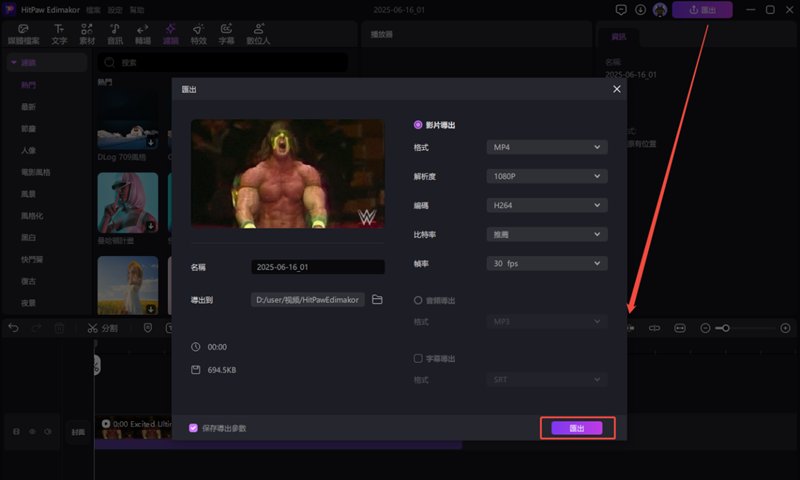This screenshot has width=800, height=480.
Task: Download the DLog 709 filter via arrow icon
Action: [151, 142]
